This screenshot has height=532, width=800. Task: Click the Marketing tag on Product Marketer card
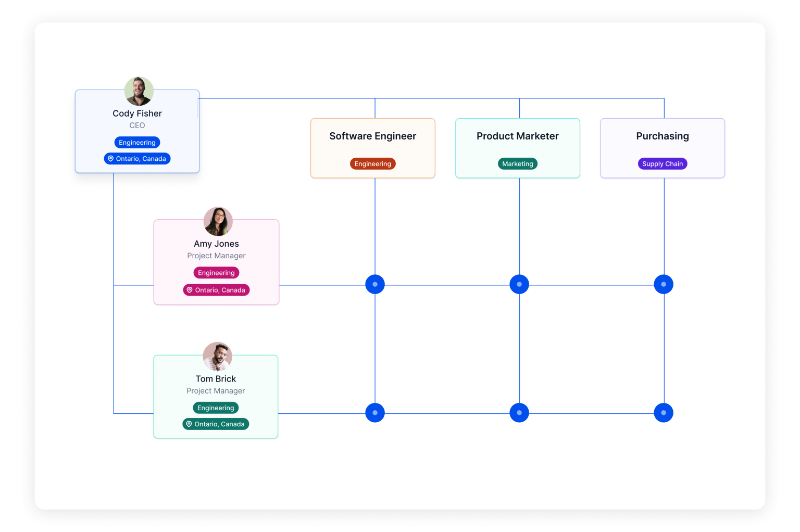coord(518,164)
